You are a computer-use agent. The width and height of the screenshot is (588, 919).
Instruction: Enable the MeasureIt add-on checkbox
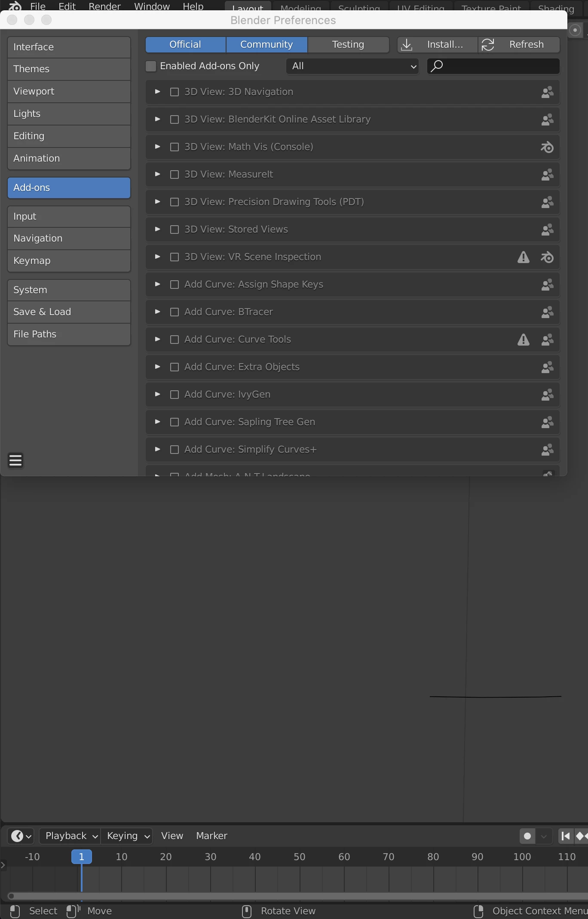coord(175,175)
